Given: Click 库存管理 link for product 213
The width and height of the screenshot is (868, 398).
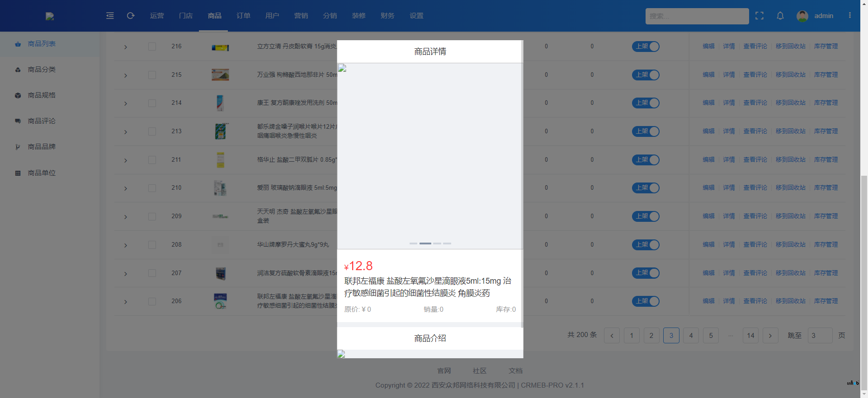Looking at the screenshot, I should [x=826, y=131].
